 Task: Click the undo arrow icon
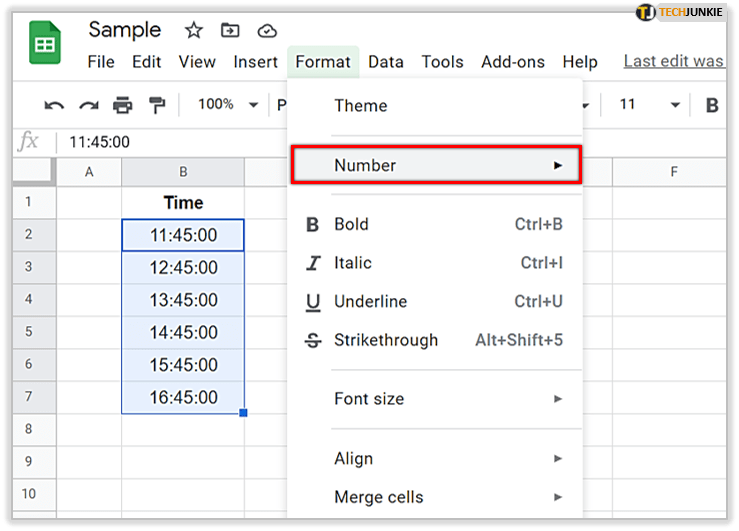point(55,105)
